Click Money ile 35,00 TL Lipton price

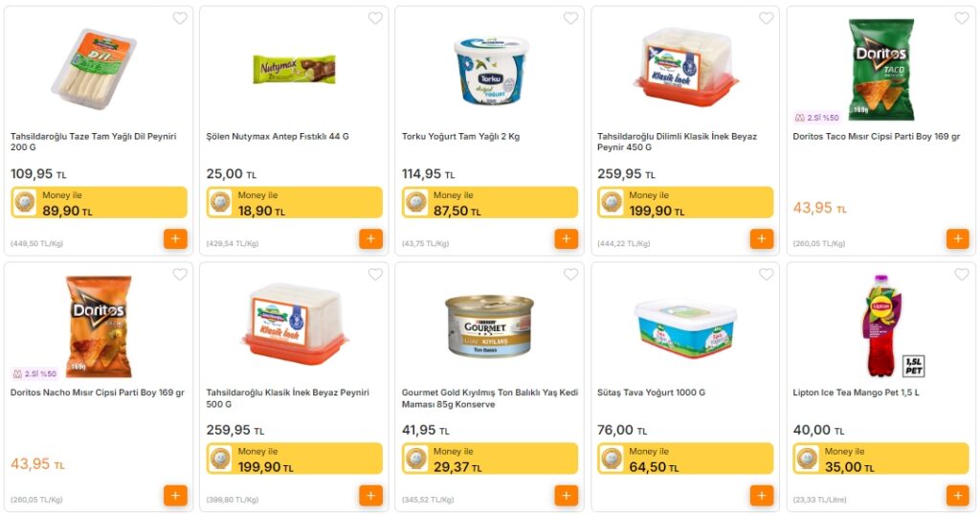(x=881, y=459)
